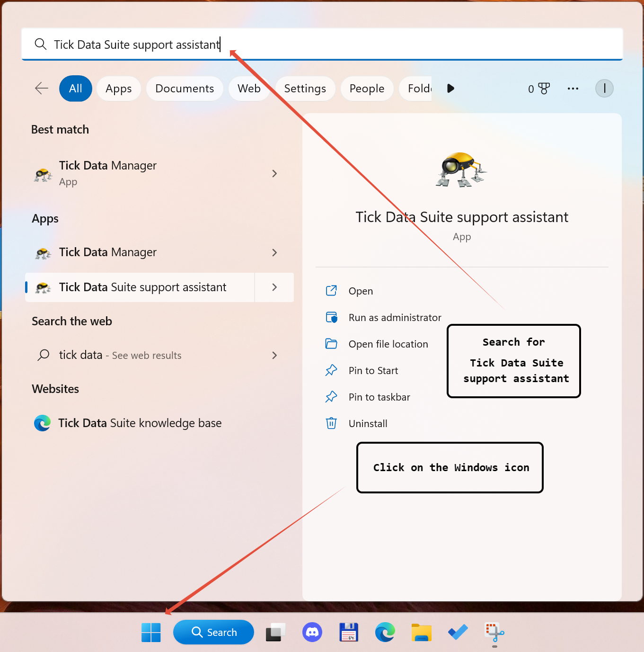Open File Explorer from the taskbar

click(x=422, y=632)
